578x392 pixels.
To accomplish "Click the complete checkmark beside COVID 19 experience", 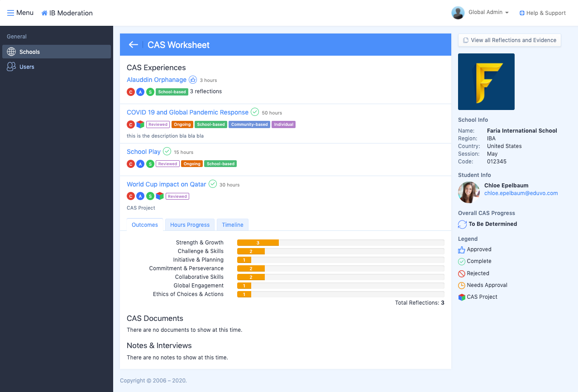I will point(255,112).
